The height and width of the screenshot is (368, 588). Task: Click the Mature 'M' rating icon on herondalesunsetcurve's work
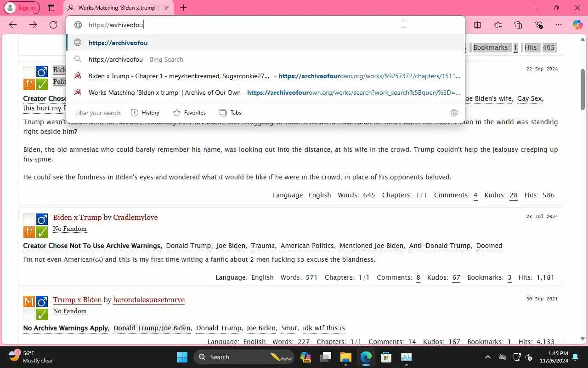pos(29,302)
